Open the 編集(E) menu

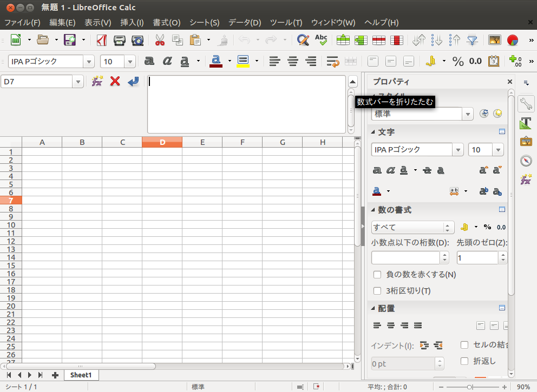(62, 23)
